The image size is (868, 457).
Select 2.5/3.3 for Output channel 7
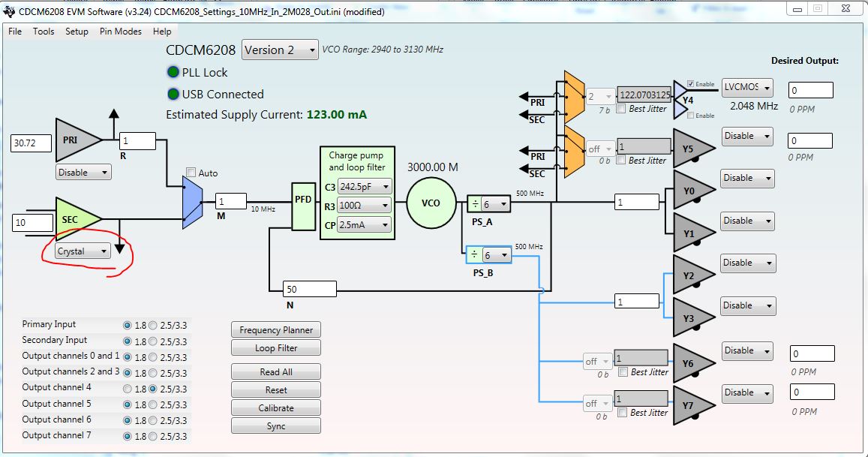click(x=153, y=437)
